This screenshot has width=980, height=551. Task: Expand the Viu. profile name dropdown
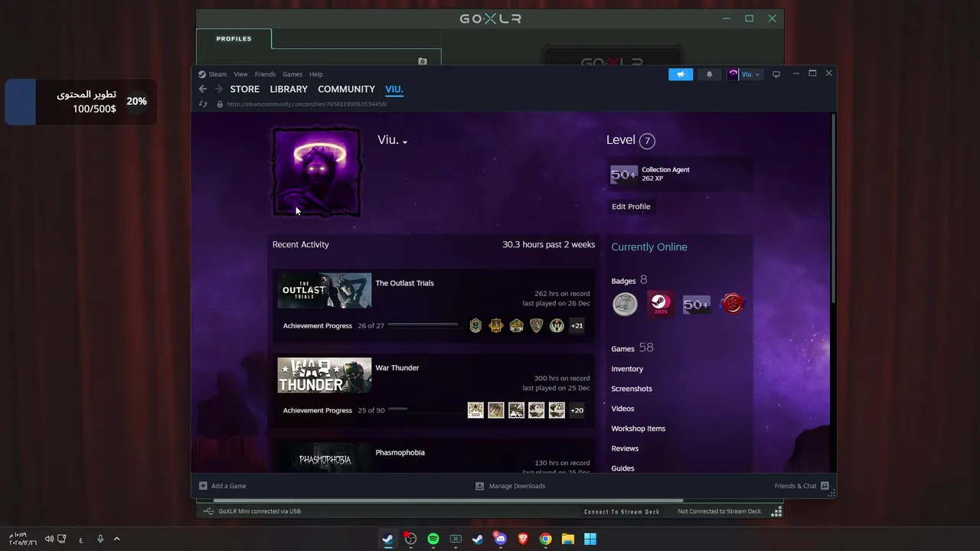pyautogui.click(x=404, y=142)
